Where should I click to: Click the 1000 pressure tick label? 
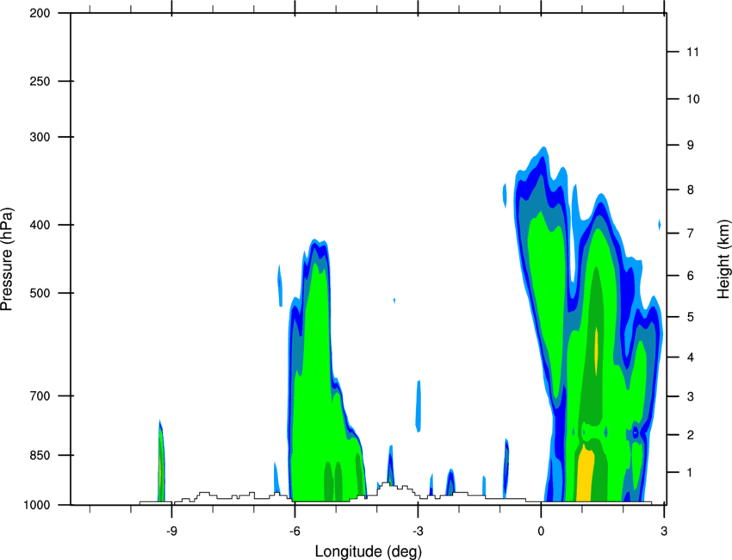(36, 505)
